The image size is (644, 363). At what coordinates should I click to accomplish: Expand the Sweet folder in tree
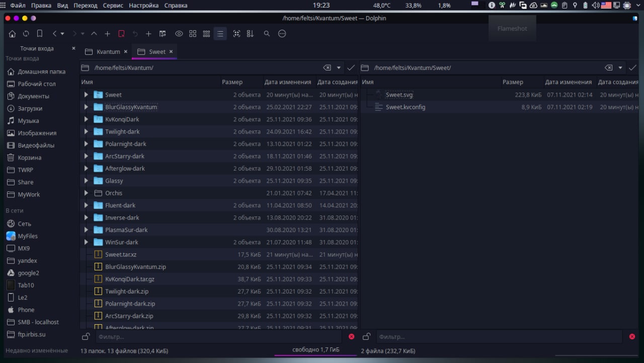(86, 95)
